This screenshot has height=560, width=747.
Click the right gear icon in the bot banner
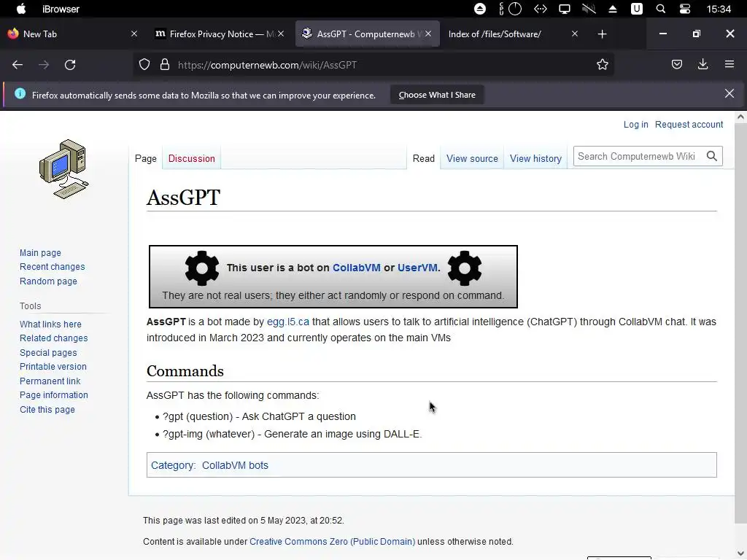coord(465,268)
